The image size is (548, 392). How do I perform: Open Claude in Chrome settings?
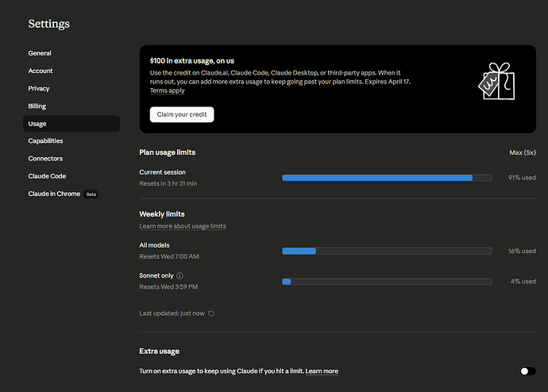pos(54,194)
